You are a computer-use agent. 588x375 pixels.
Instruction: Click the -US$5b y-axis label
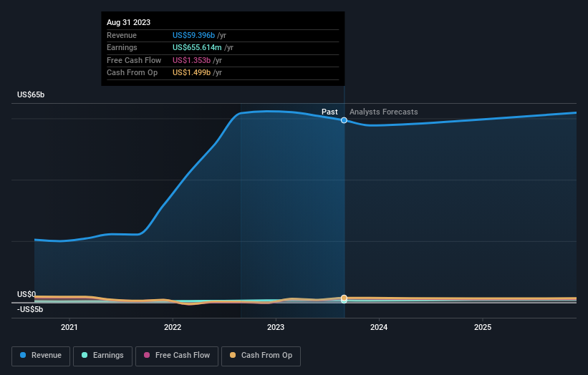pos(30,309)
